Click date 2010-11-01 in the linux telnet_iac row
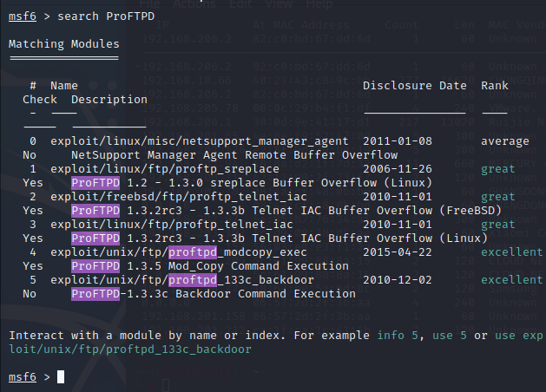 pos(398,225)
